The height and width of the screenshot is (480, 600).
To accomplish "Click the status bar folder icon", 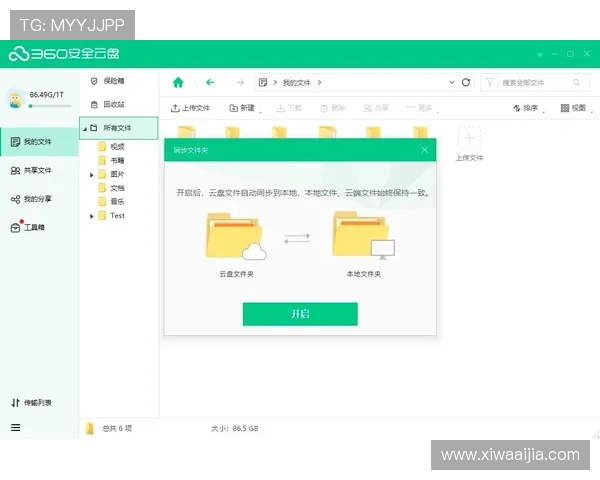I will [90, 428].
